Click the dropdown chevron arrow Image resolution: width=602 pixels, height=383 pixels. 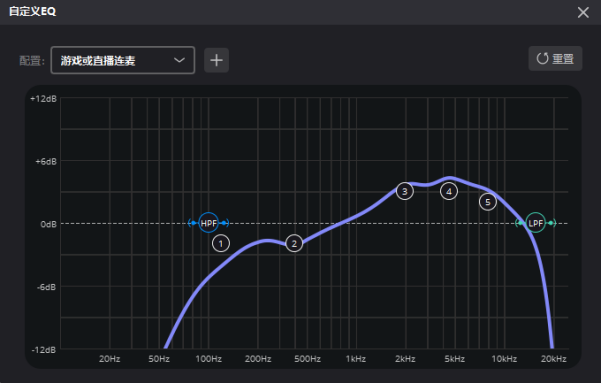pos(179,60)
